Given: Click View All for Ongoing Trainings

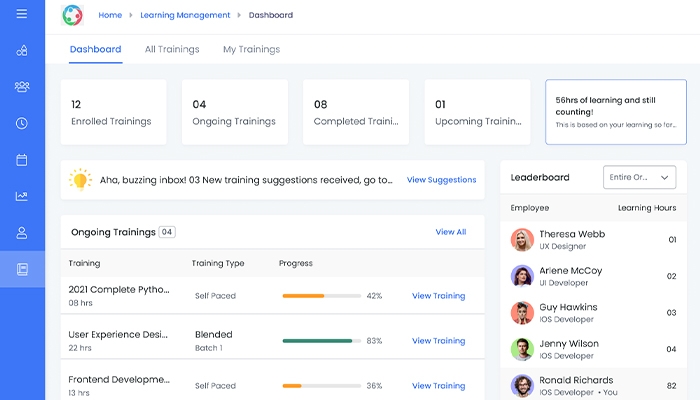Looking at the screenshot, I should [450, 232].
